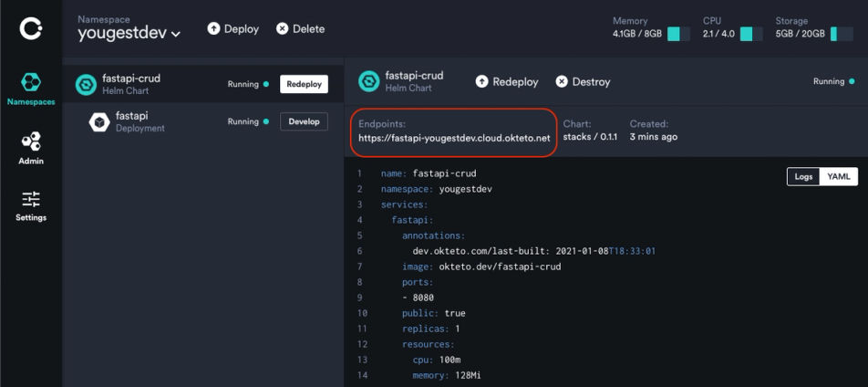Viewport: 868px width, 387px height.
Task: Click the '5GB / 20GB' storage text
Action: (x=801, y=34)
